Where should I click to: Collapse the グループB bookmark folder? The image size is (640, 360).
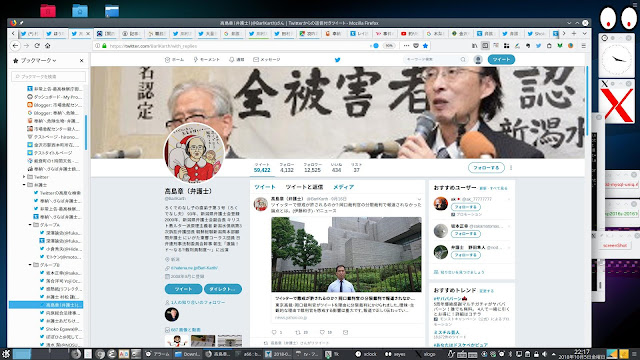30,265
